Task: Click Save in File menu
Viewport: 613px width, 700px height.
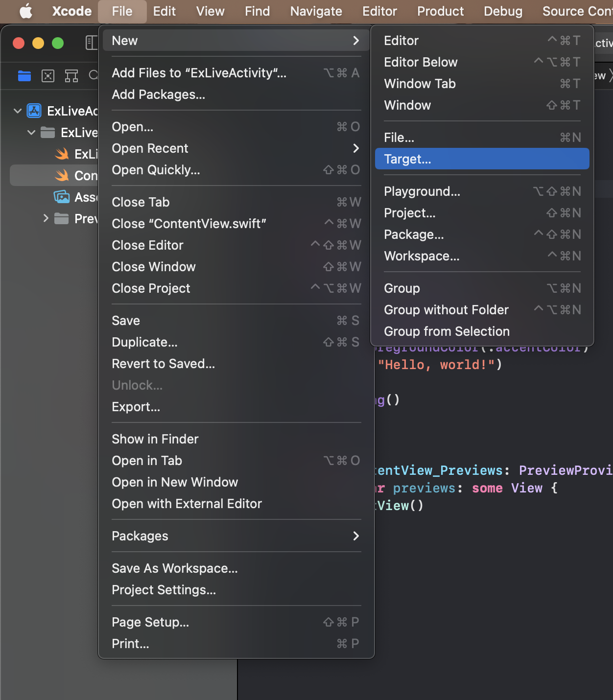Action: (x=236, y=321)
